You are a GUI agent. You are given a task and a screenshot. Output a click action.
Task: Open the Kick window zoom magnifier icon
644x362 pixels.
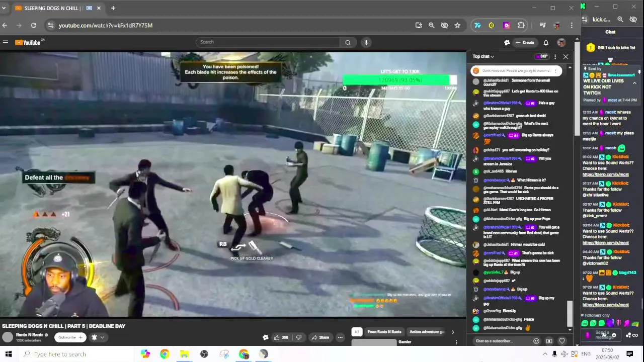[620, 19]
